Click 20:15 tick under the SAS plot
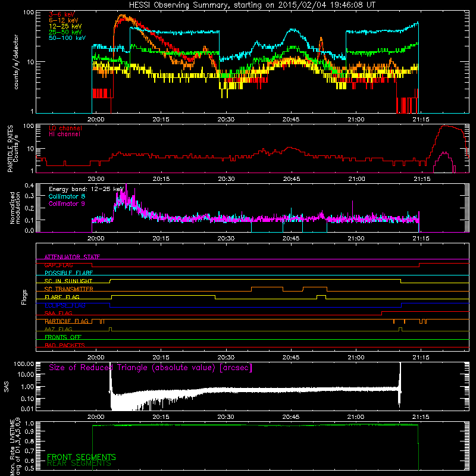The image size is (476, 476). point(161,417)
